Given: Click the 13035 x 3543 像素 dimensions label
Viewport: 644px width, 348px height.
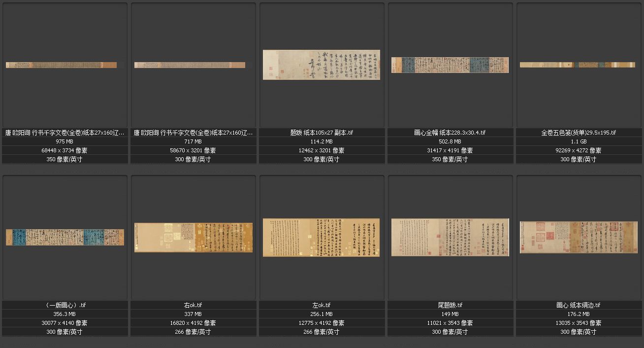Looking at the screenshot, I should tap(579, 323).
